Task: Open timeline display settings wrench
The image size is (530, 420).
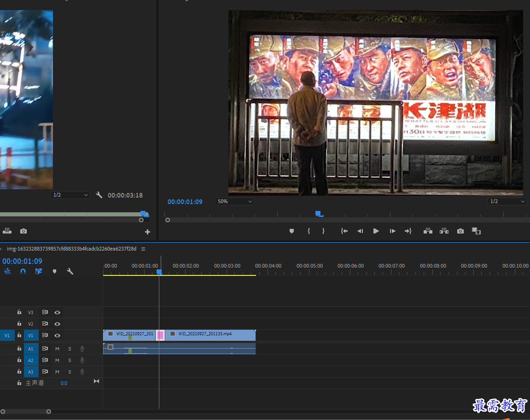Action: tap(70, 271)
